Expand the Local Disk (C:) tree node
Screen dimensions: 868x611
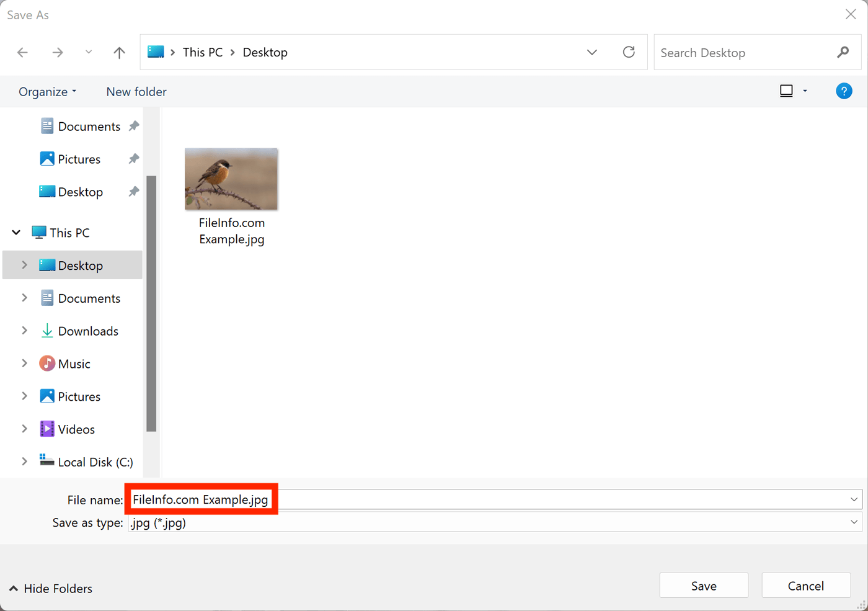(24, 462)
